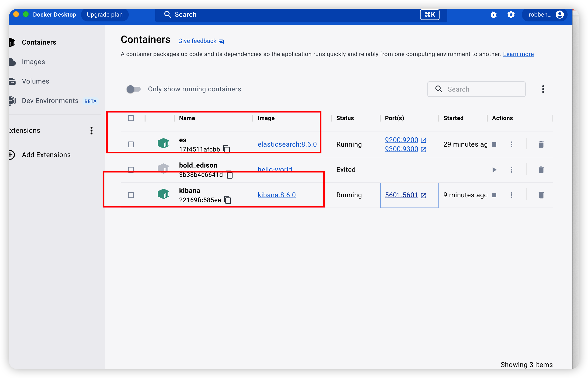This screenshot has width=588, height=378.
Task: Copy the es container ID
Action: coord(227,149)
